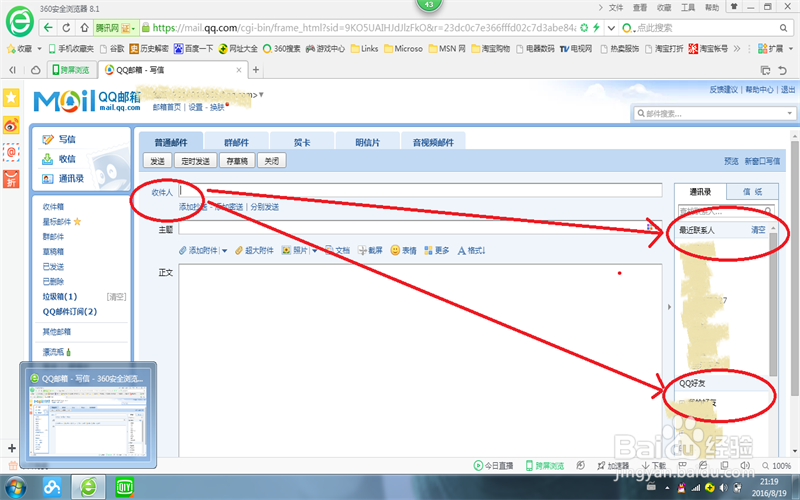
Task: Open the 百度一下 bookmark
Action: pos(193,48)
